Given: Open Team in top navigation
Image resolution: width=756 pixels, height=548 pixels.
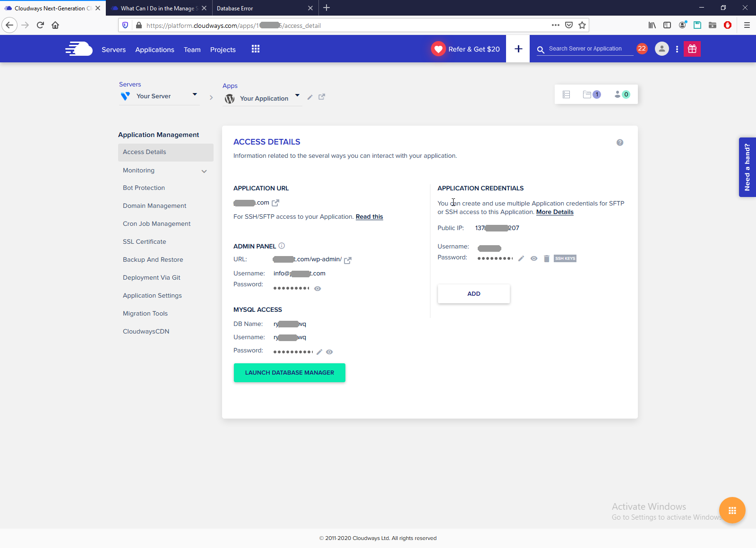Looking at the screenshot, I should (192, 50).
